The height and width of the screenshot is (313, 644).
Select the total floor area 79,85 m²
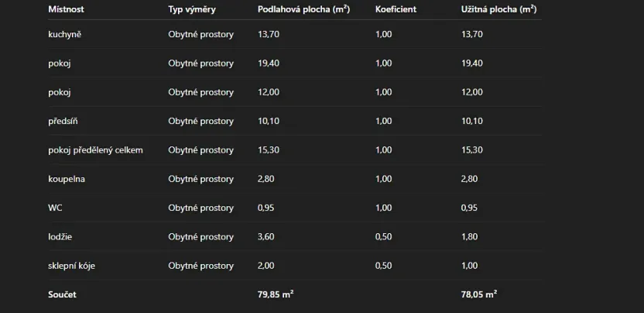pyautogui.click(x=275, y=294)
